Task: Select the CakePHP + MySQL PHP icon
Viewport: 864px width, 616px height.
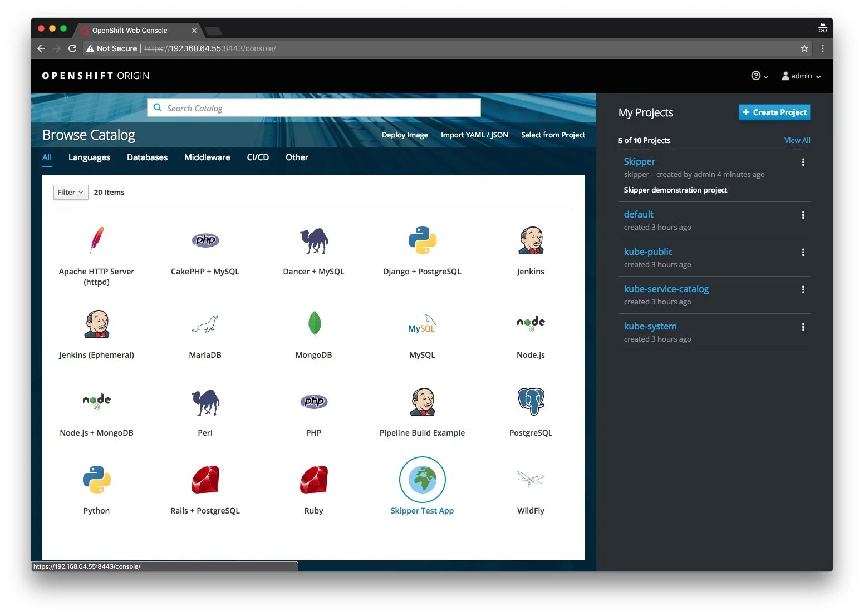Action: pyautogui.click(x=205, y=240)
